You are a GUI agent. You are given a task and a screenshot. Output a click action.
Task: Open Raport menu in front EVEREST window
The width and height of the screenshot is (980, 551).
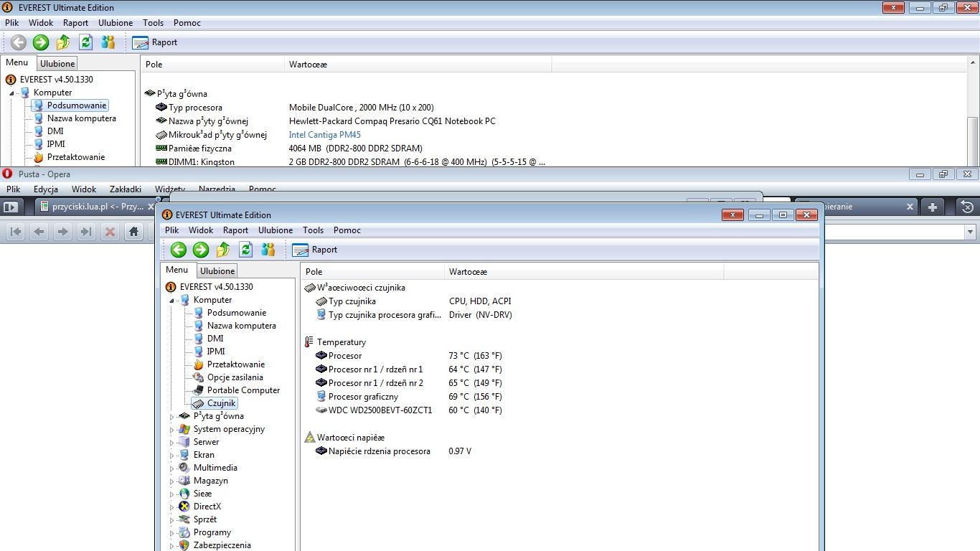point(235,230)
